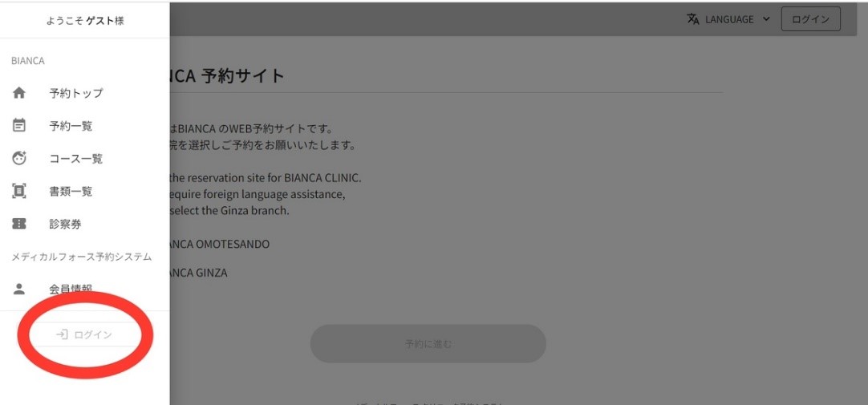Click the home icon beside 予約トップ
The image size is (868, 405).
[20, 93]
